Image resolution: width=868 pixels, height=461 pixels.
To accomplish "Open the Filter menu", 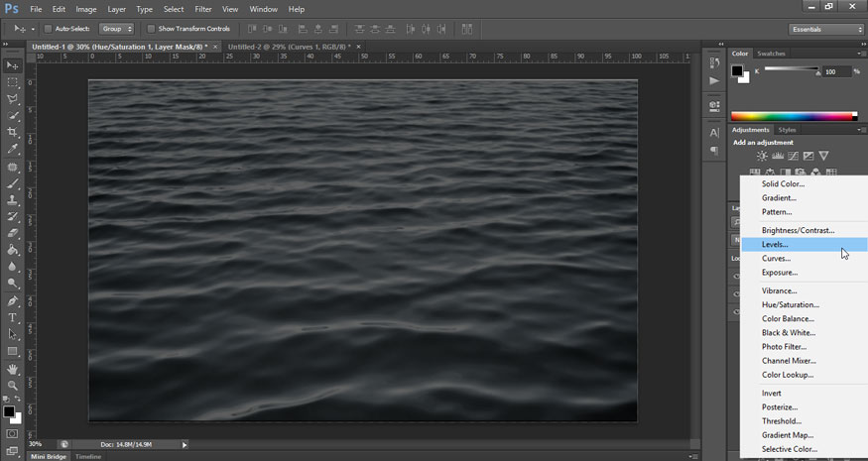I will point(203,9).
